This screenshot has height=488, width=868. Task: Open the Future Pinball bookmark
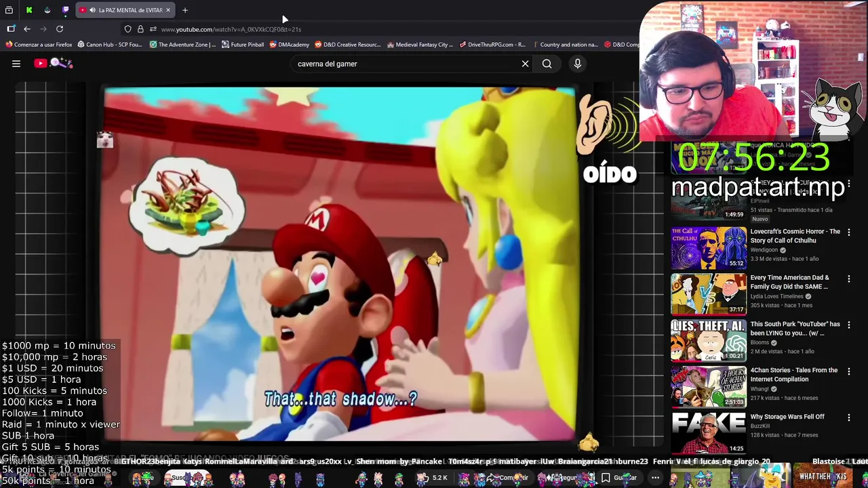pos(243,45)
